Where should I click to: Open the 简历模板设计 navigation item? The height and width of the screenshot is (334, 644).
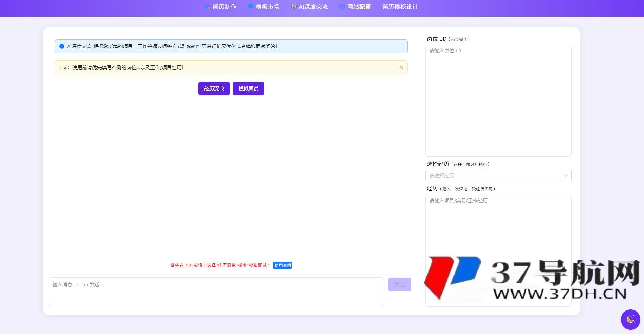400,6
